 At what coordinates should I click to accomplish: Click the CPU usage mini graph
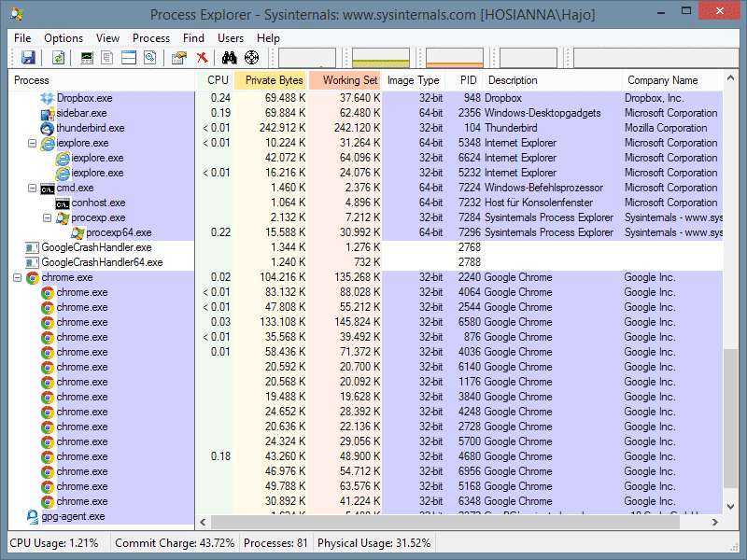[307, 58]
